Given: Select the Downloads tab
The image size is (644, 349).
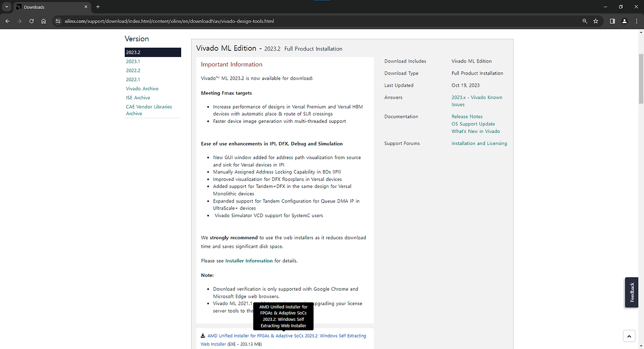Looking at the screenshot, I should pyautogui.click(x=51, y=7).
